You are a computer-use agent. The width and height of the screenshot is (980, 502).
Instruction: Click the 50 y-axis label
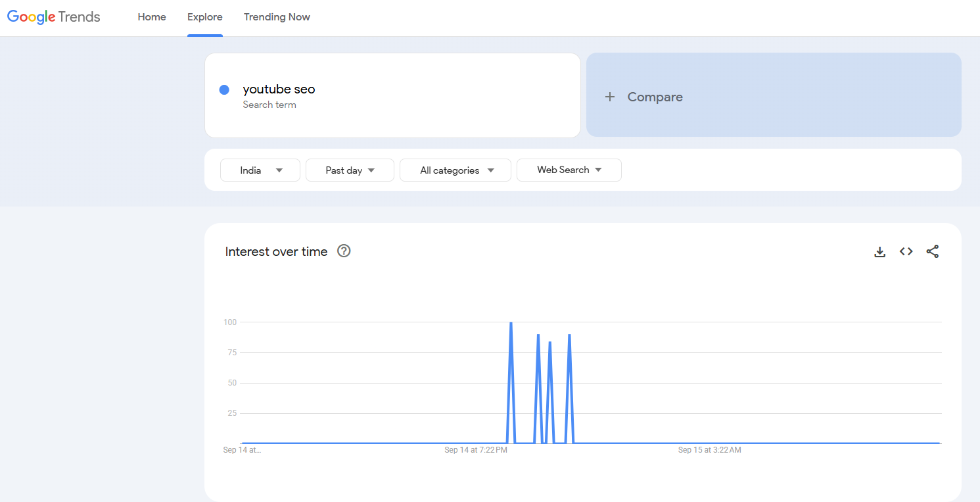pos(232,383)
